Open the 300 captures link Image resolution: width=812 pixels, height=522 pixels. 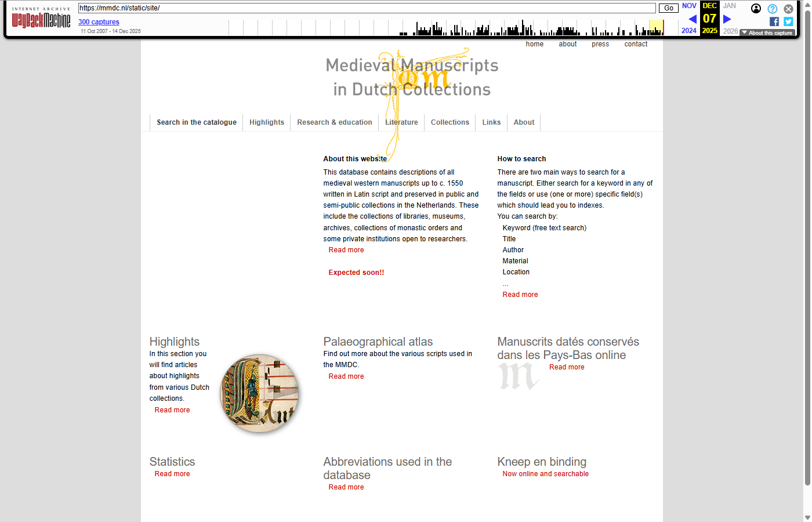pyautogui.click(x=99, y=21)
